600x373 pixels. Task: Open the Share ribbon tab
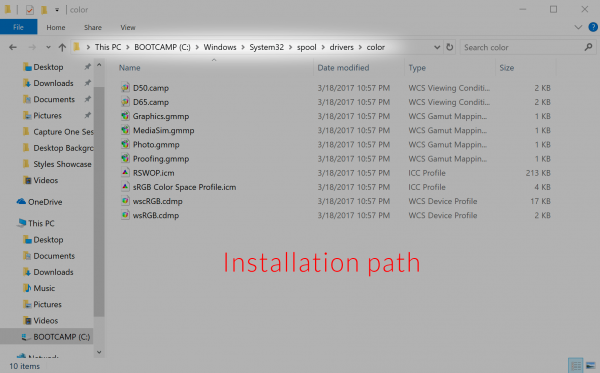pos(93,28)
